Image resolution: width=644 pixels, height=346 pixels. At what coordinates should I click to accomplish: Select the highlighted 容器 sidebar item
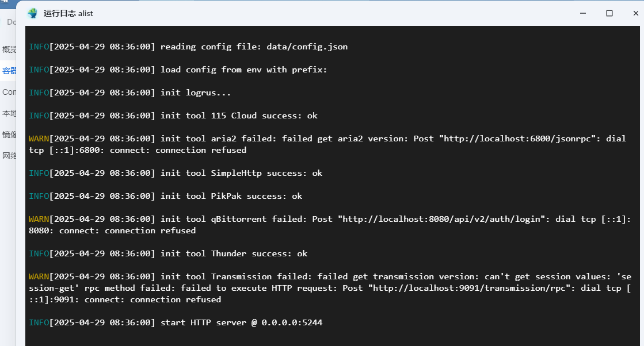[x=9, y=71]
